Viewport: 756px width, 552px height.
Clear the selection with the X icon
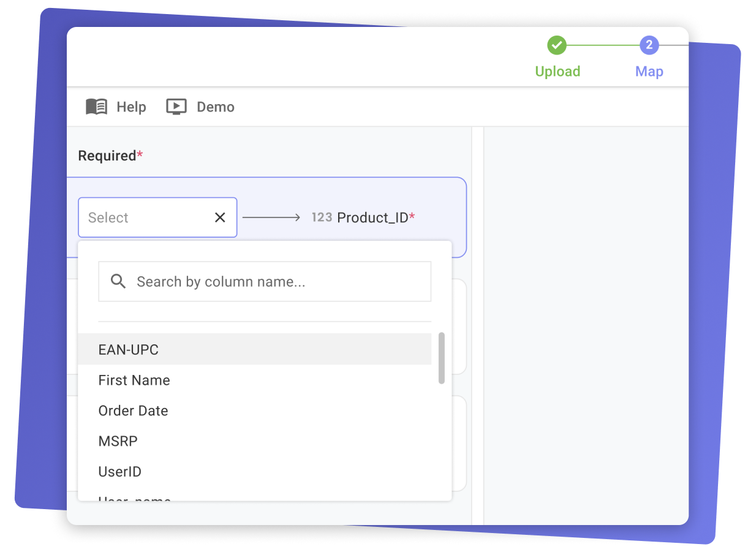pos(220,217)
